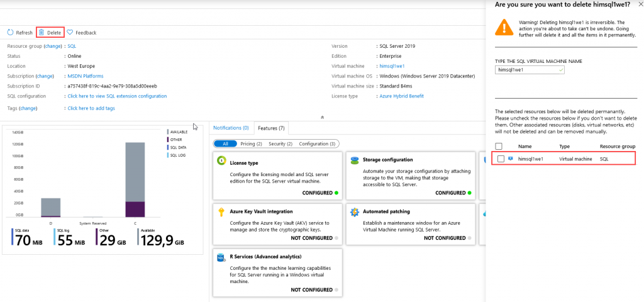Click the West Europe location value

pos(81,66)
